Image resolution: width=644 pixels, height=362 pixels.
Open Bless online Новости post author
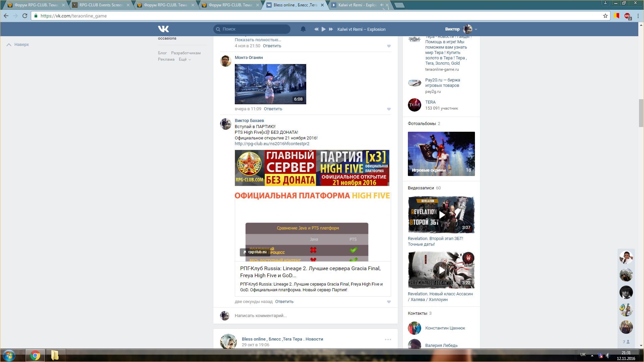pos(282,339)
